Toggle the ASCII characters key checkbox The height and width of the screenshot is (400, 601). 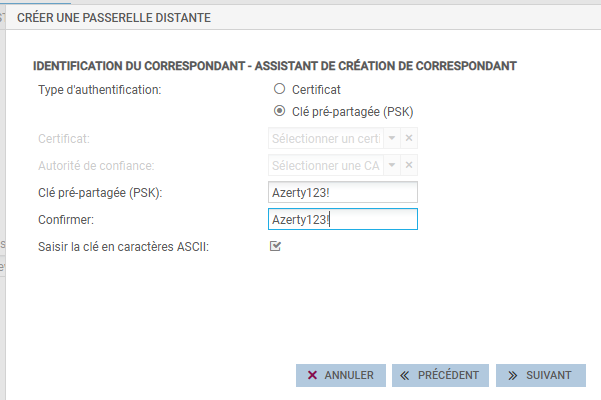(276, 246)
